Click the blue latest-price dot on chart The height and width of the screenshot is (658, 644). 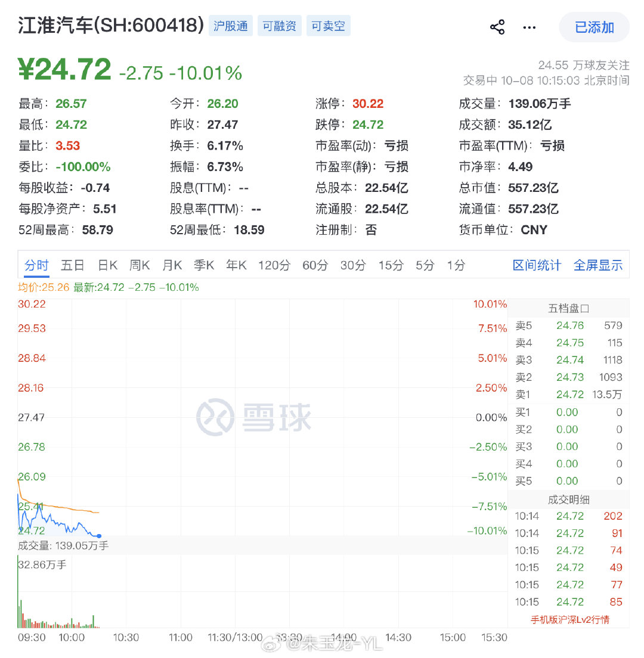coord(99,536)
